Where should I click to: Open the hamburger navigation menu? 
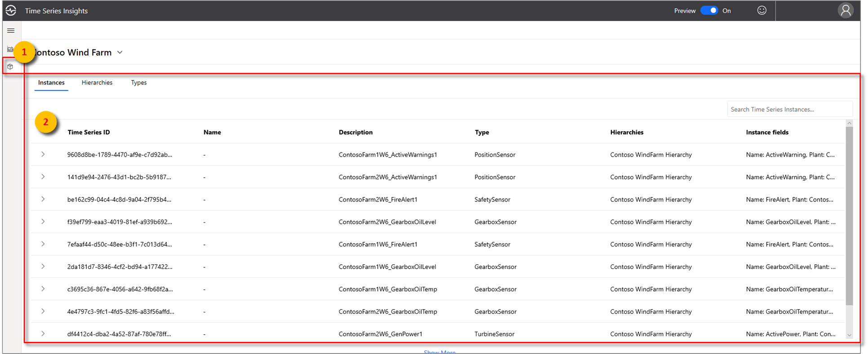point(11,31)
